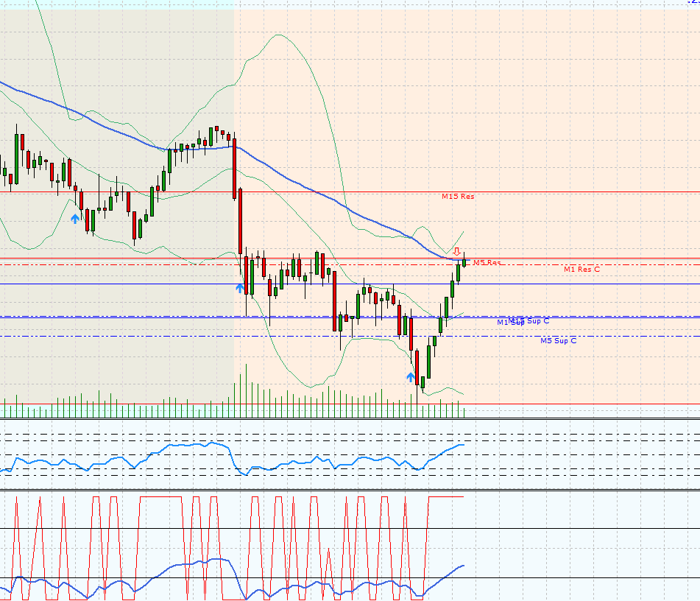Click the M1 Res C label
Screen dimensions: 700x601
(581, 270)
